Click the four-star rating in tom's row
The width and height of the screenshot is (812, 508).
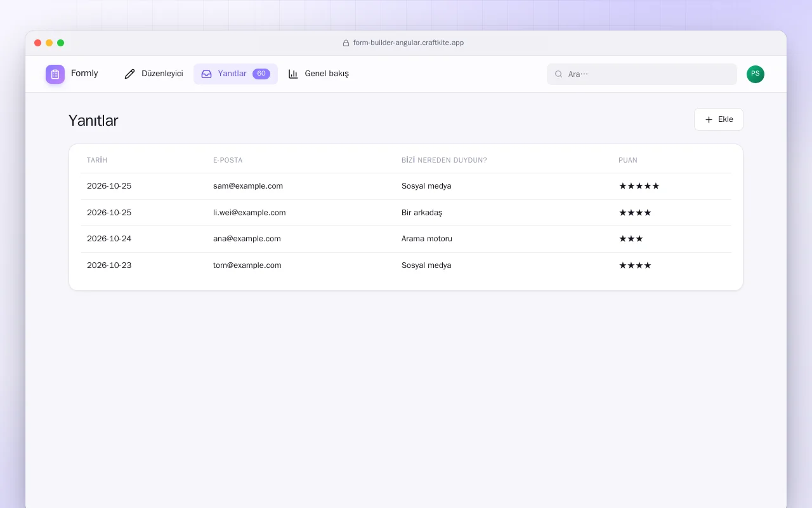click(x=635, y=265)
